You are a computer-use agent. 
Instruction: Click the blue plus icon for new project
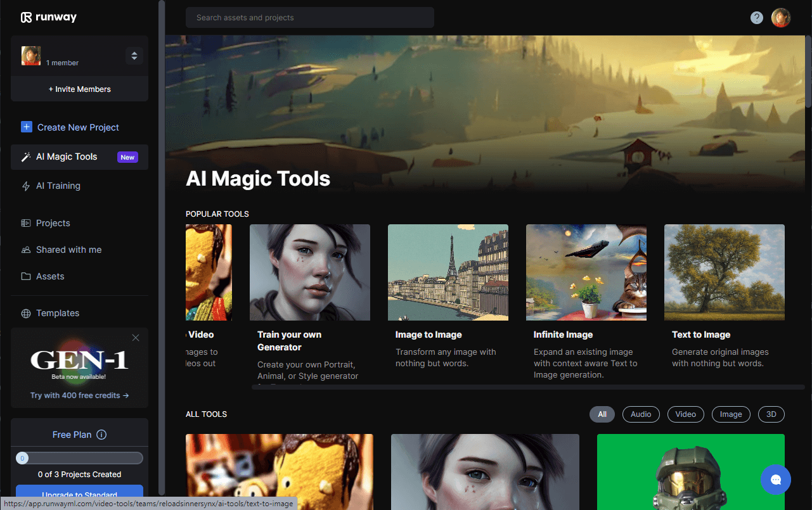tap(27, 127)
